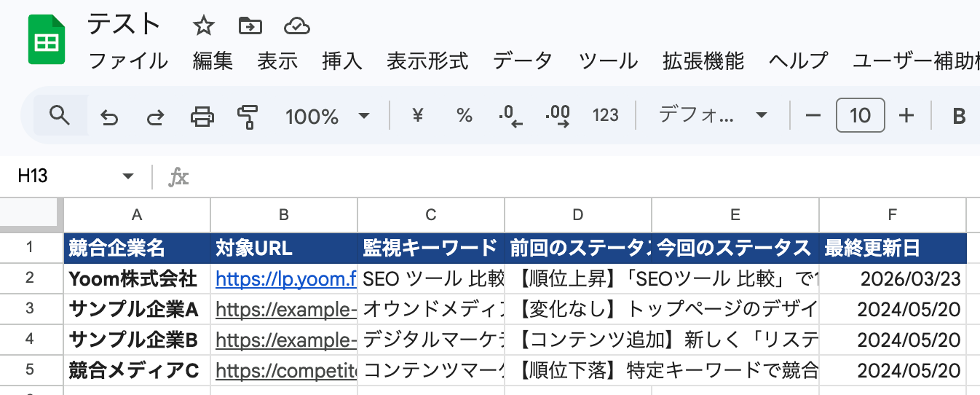The image size is (980, 395).
Task: Click the move to folder icon
Action: (x=250, y=27)
